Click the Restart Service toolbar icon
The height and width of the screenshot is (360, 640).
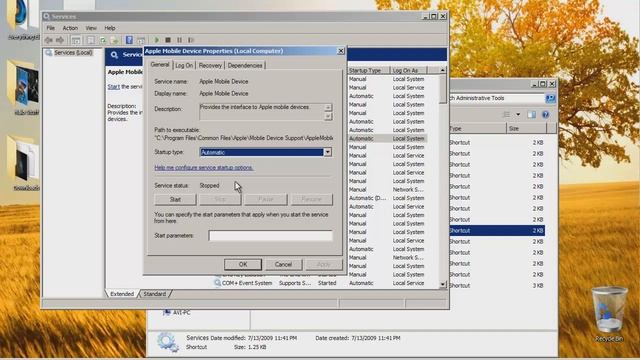click(x=191, y=40)
